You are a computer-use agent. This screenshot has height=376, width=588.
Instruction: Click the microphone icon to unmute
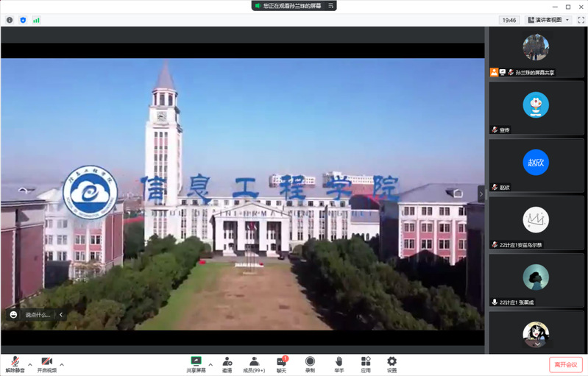point(15,361)
